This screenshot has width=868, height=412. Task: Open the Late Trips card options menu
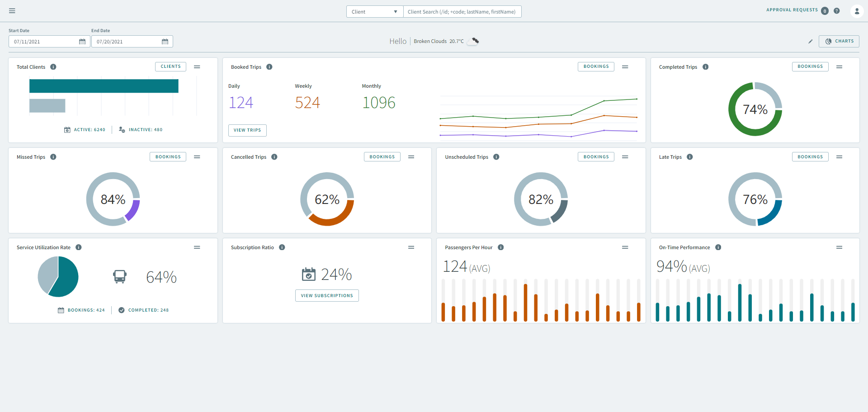840,157
